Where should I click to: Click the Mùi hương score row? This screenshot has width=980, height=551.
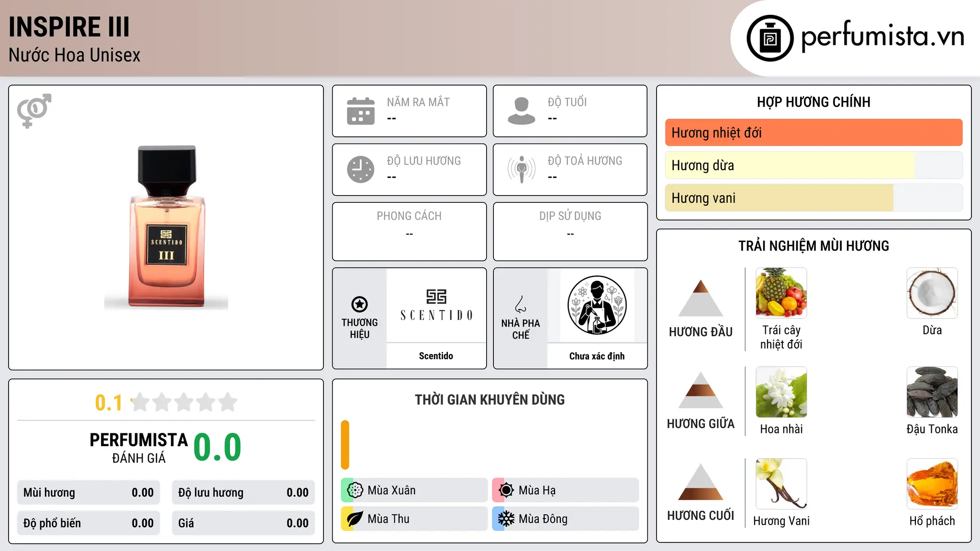pyautogui.click(x=89, y=493)
